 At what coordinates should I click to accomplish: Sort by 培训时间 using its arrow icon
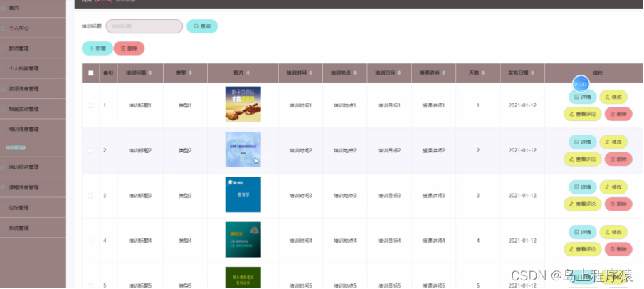click(x=310, y=73)
